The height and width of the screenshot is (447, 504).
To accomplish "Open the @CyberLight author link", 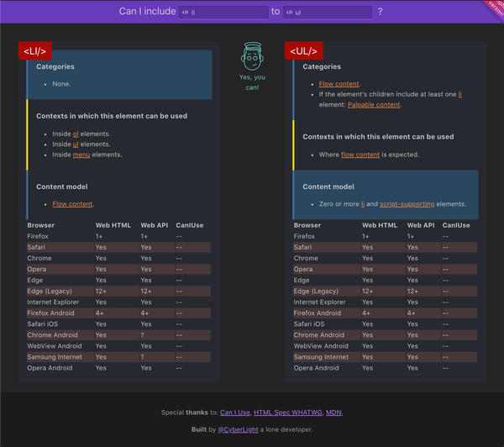I will pyautogui.click(x=239, y=429).
